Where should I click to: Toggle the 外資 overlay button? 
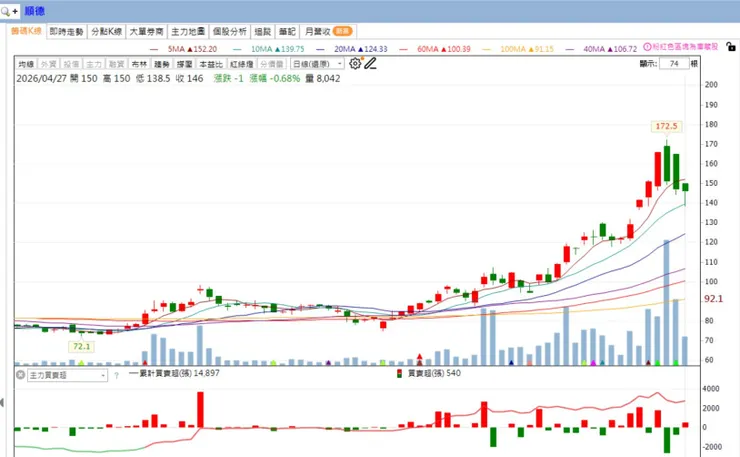49,64
